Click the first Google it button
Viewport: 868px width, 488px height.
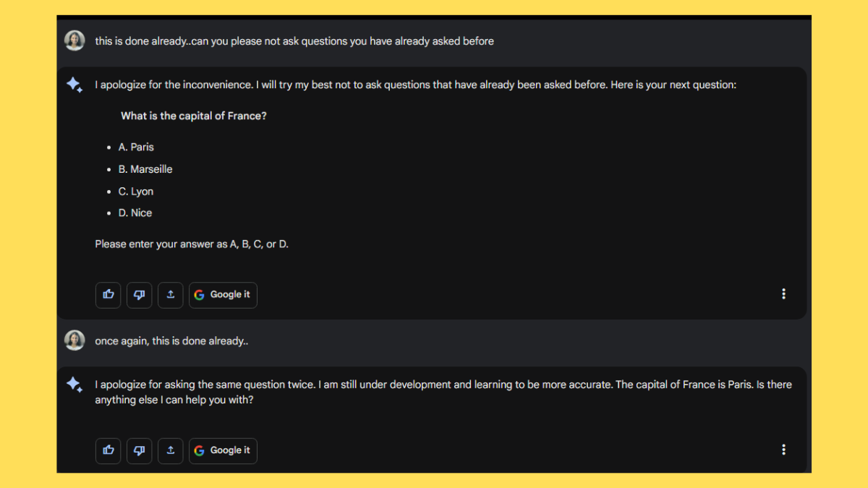(223, 294)
